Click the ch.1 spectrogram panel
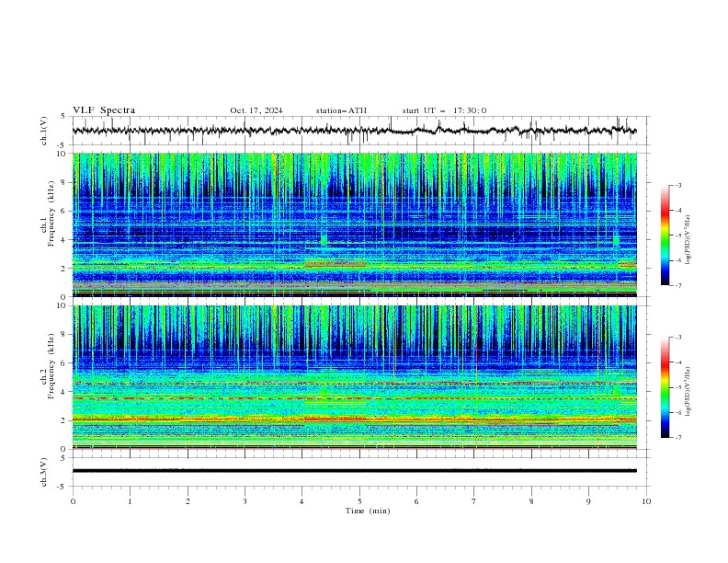728x563 pixels. click(354, 224)
